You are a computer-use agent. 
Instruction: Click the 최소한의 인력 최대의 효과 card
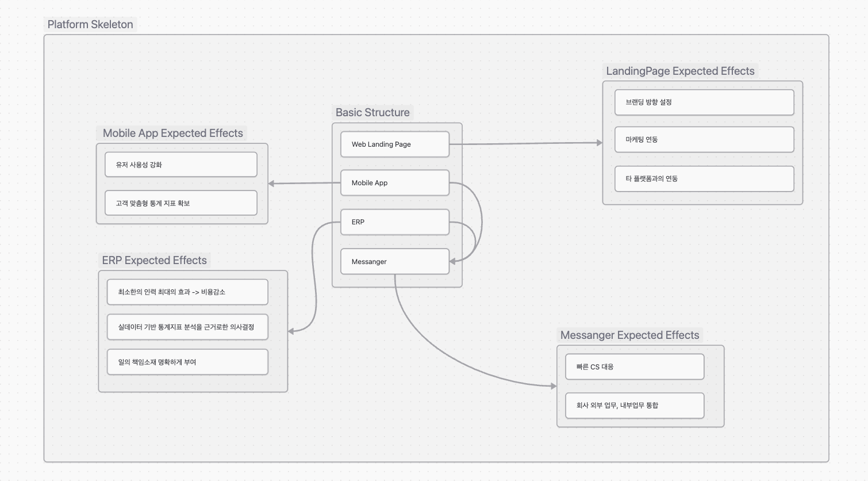187,292
